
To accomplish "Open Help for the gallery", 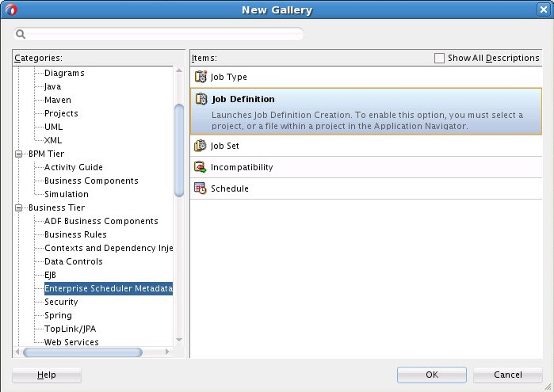I will coord(47,375).
